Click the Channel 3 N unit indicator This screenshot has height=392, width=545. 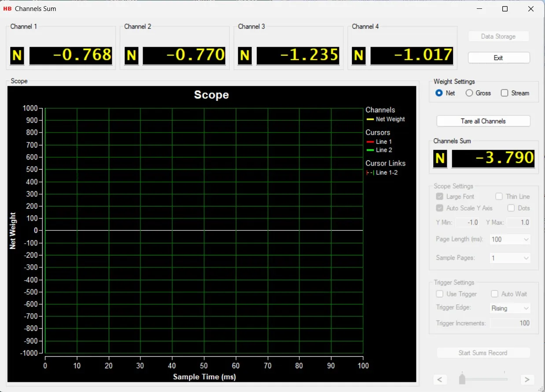click(245, 55)
